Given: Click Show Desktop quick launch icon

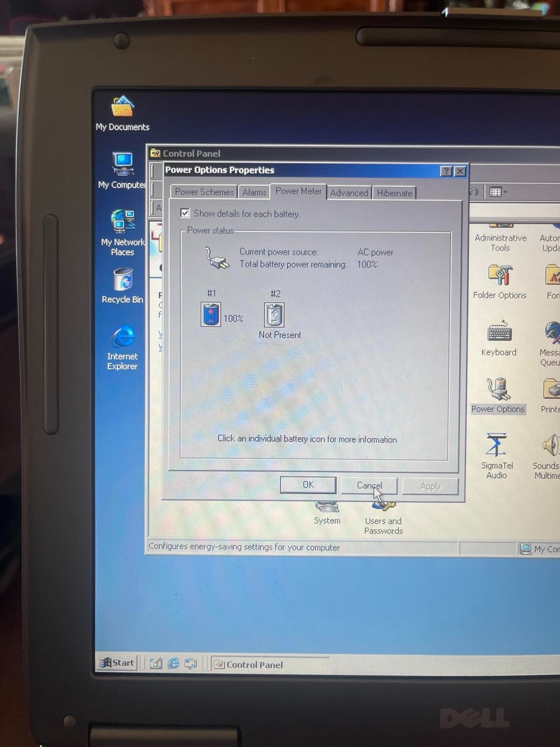Looking at the screenshot, I should [156, 663].
